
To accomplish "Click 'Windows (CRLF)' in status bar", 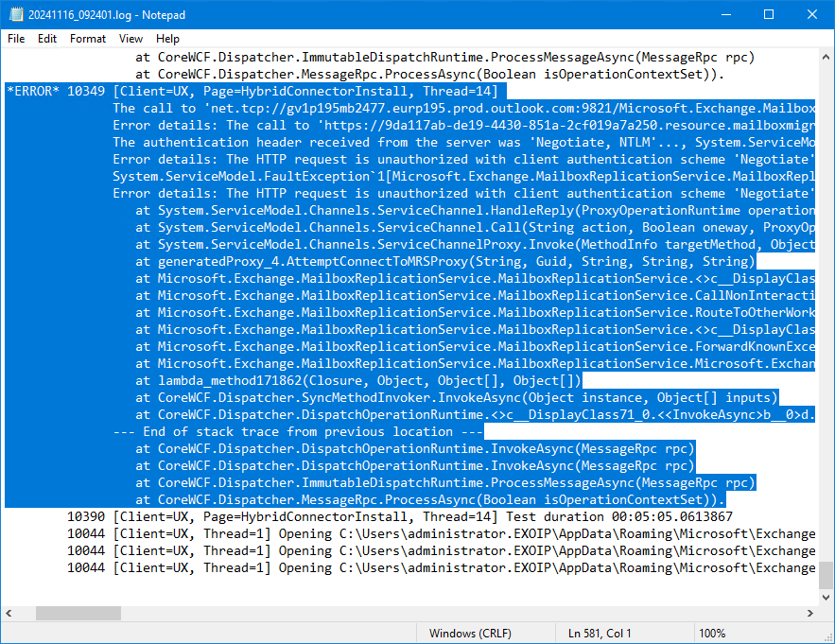I will (x=470, y=634).
